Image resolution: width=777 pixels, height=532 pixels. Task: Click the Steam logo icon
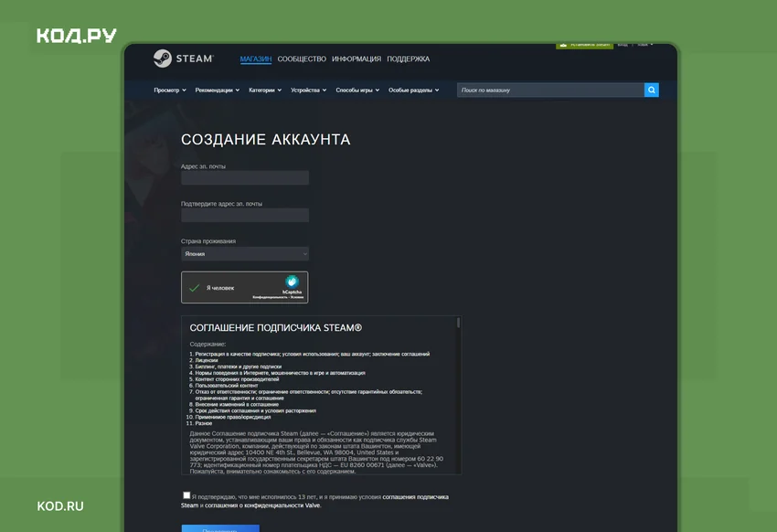163,59
